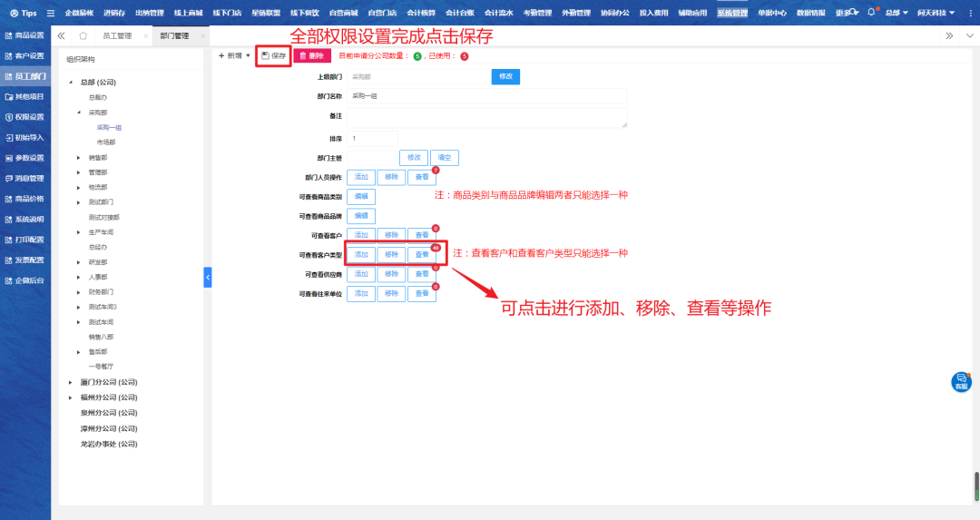This screenshot has height=520, width=980.
Task: Click the double-right arrow tab scroll icon
Action: (948, 36)
